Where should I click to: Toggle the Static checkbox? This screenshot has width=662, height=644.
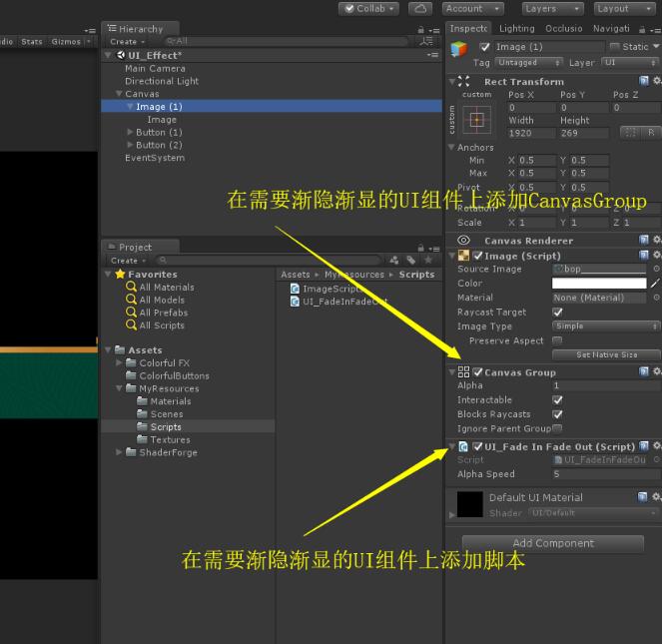click(x=615, y=47)
